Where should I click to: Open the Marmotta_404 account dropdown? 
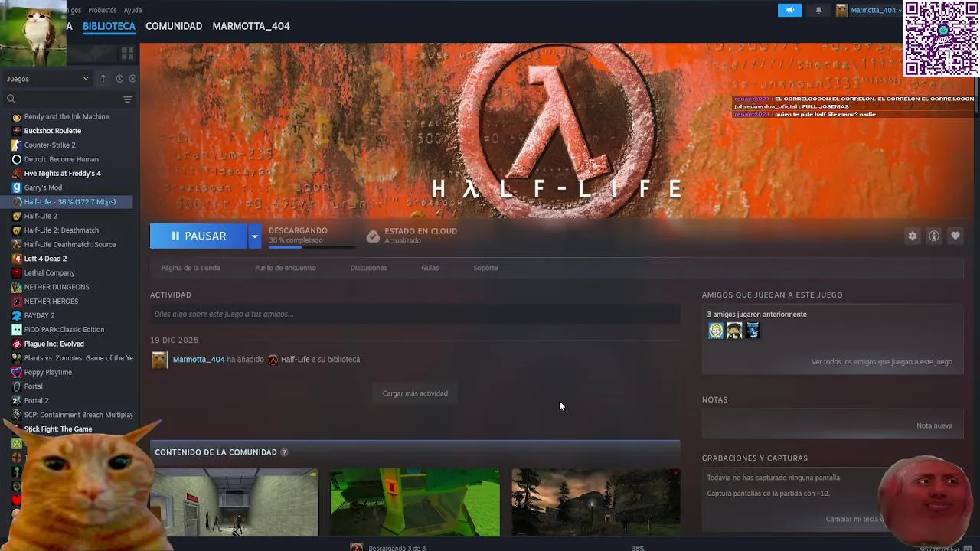click(x=868, y=10)
